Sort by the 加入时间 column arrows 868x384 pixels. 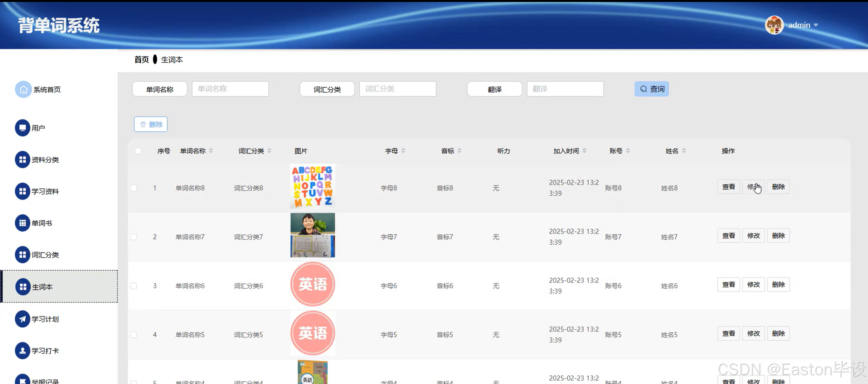click(x=584, y=151)
